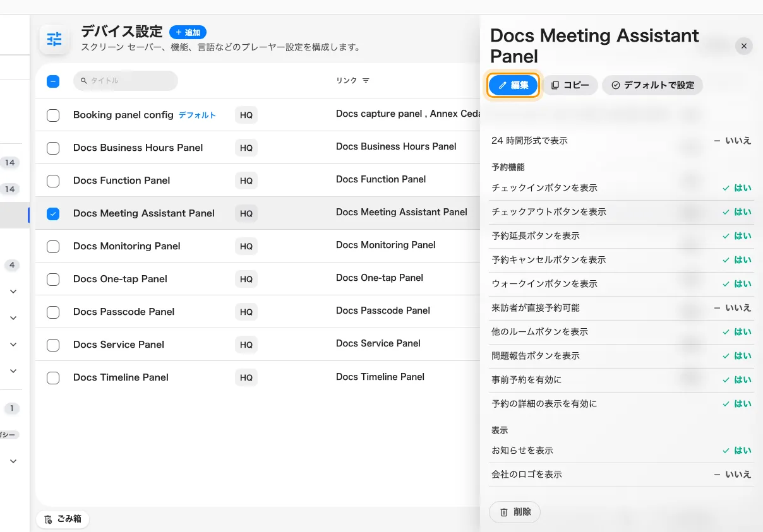This screenshot has height=532, width=763.
Task: Open the Docs Monitoring Panel title
Action: click(127, 246)
